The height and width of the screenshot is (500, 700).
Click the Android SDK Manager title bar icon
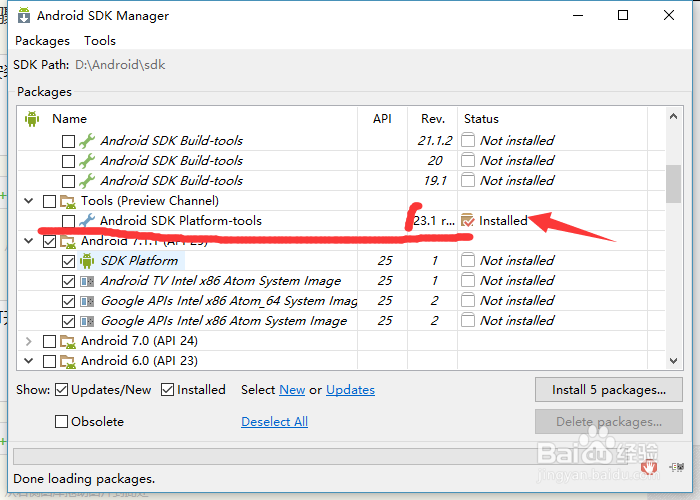tap(20, 16)
